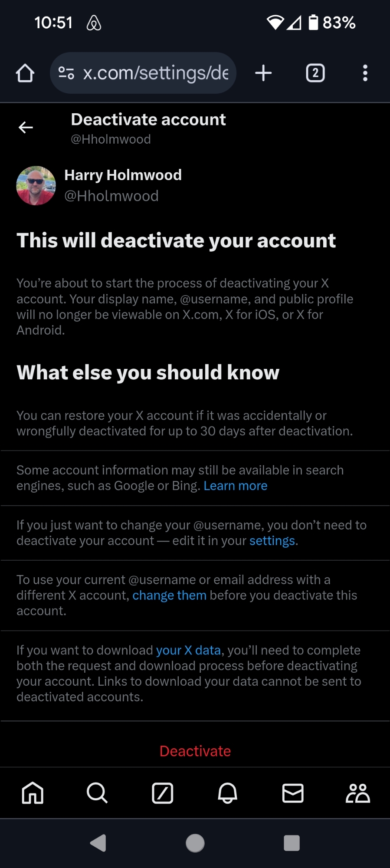Image resolution: width=390 pixels, height=868 pixels.
Task: Open the tab switcher showing 2 tabs
Action: pos(315,73)
